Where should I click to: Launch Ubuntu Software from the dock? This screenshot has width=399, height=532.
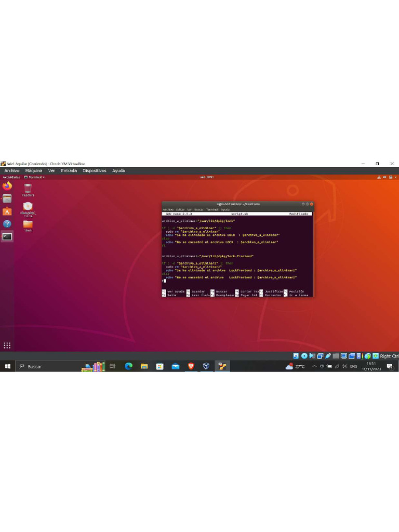pyautogui.click(x=7, y=211)
